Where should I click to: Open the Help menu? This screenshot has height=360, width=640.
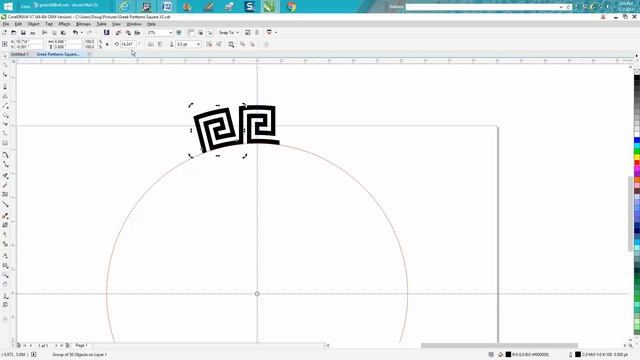pyautogui.click(x=151, y=24)
